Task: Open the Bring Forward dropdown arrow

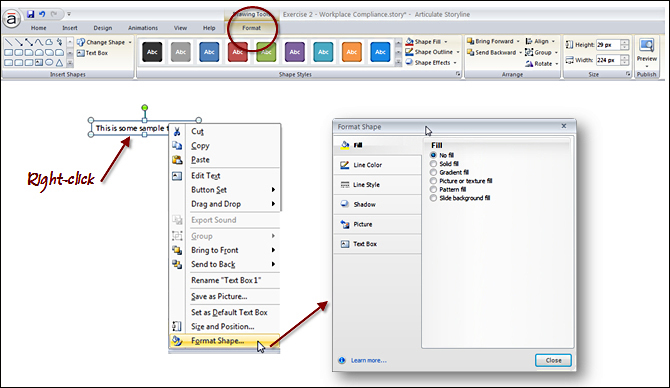Action: pyautogui.click(x=518, y=41)
